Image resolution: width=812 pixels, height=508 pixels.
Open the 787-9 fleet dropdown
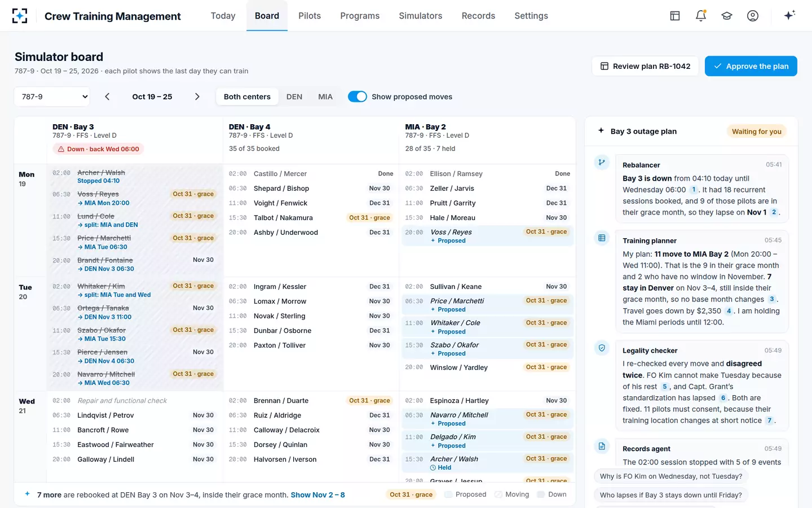[x=52, y=97]
